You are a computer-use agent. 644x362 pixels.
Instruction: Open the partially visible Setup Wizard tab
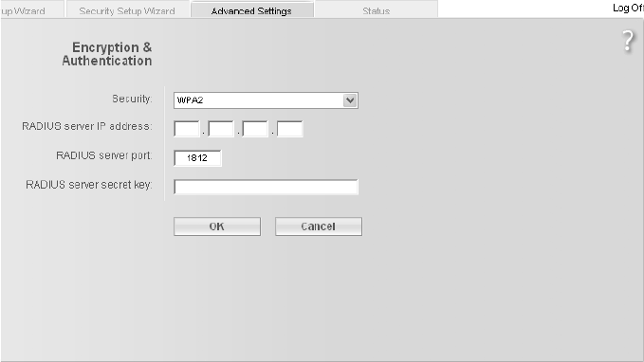tap(23, 9)
